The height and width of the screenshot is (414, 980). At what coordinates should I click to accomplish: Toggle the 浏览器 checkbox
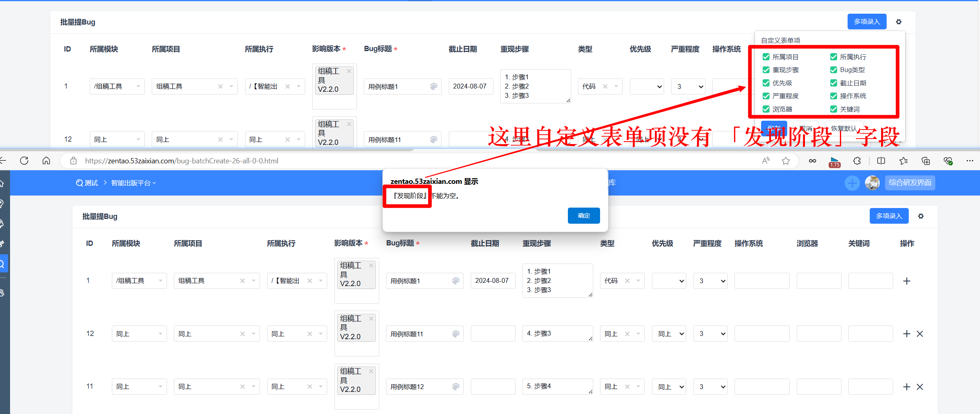pyautogui.click(x=766, y=109)
